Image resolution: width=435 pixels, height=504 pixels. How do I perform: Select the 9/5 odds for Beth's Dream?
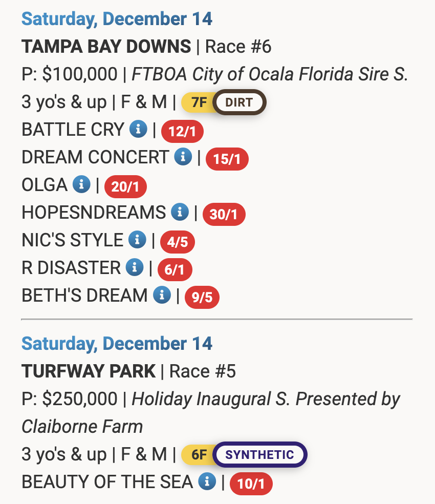[x=202, y=298]
